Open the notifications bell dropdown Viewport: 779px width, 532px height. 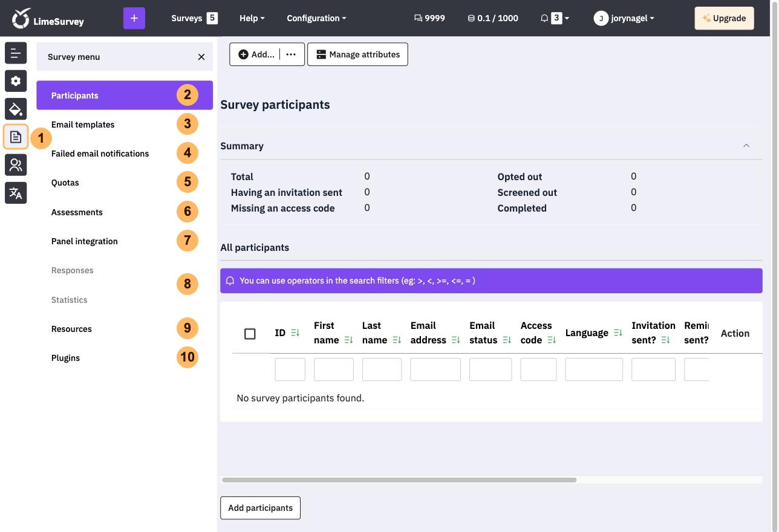click(x=555, y=18)
